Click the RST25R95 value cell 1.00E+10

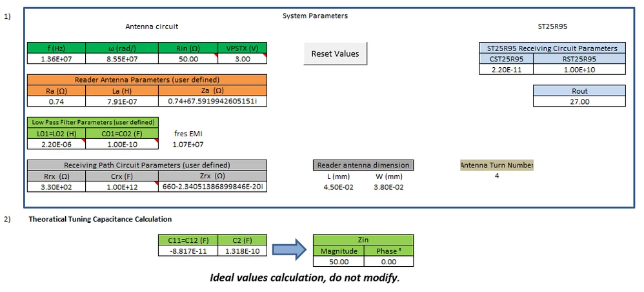click(579, 70)
